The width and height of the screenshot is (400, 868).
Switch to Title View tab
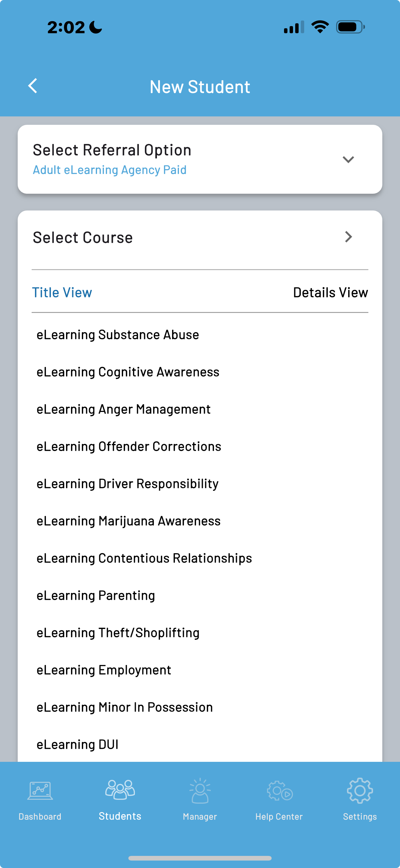pyautogui.click(x=62, y=292)
